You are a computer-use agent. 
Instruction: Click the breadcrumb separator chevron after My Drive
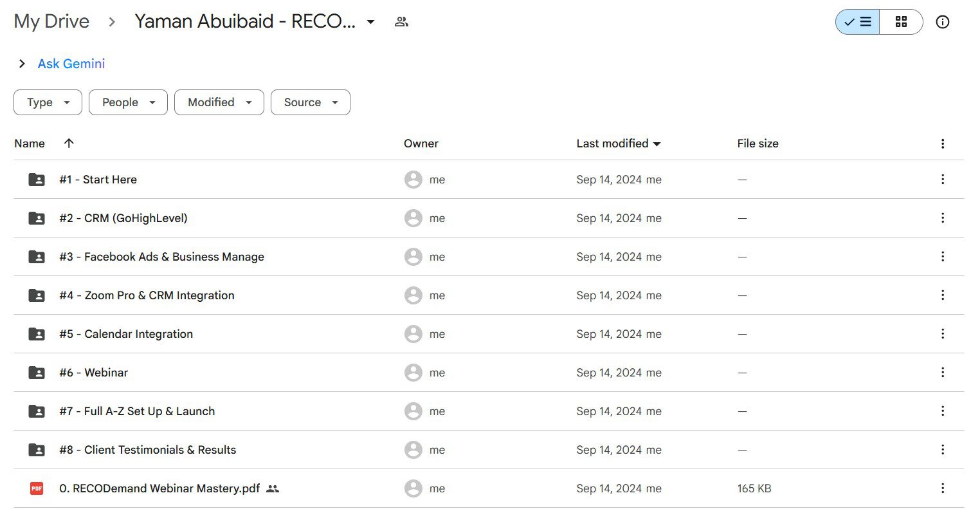pyautogui.click(x=112, y=22)
